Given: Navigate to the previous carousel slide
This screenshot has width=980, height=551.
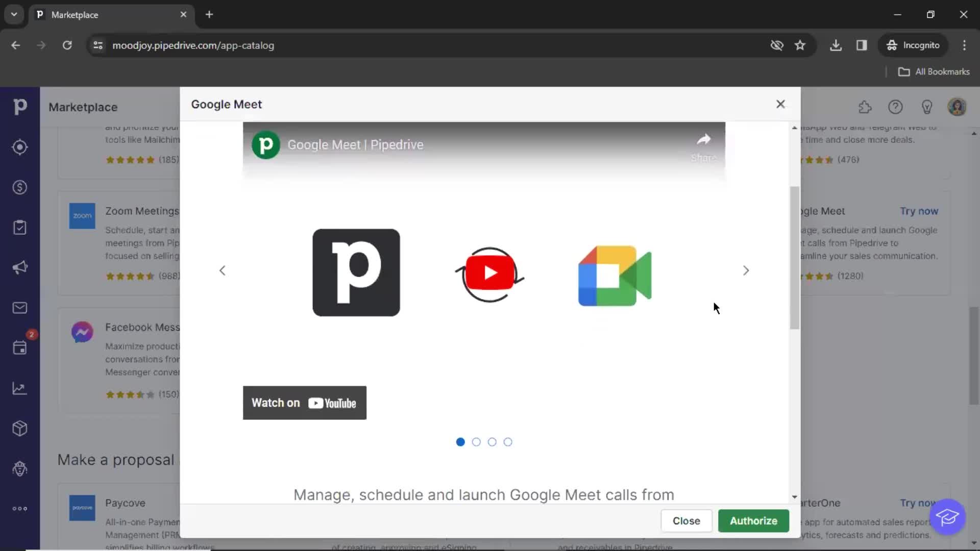Looking at the screenshot, I should 222,270.
